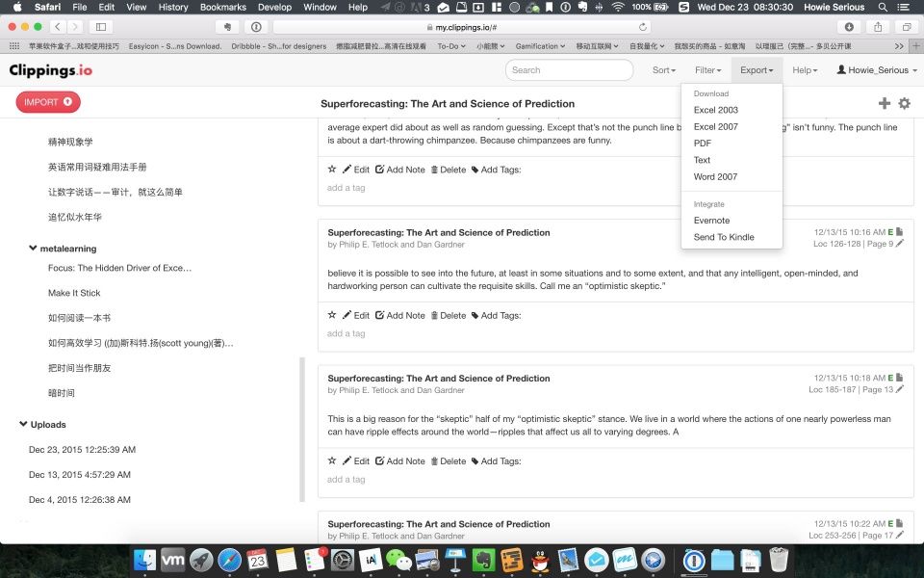Open 'Focus: The Hidden Driver of Exce…' book
The image size is (924, 578).
pos(119,268)
